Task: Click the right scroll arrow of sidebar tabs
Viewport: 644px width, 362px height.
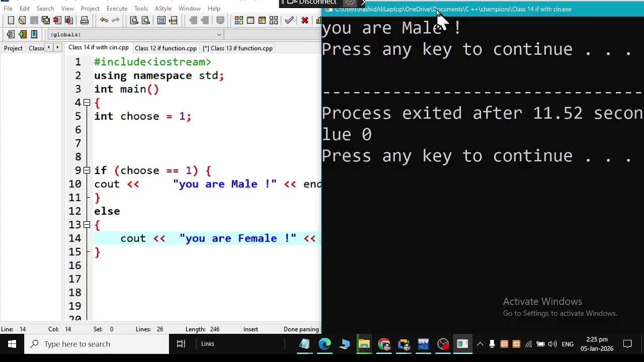Action: point(57,48)
